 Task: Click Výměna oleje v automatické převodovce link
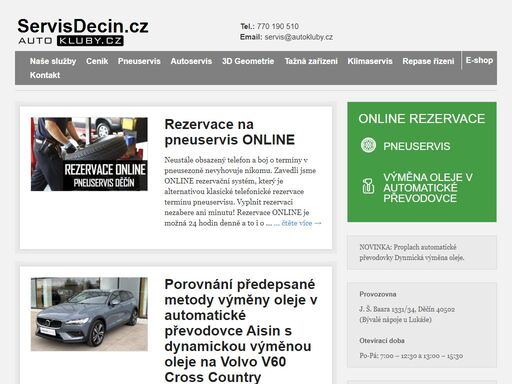click(x=428, y=188)
